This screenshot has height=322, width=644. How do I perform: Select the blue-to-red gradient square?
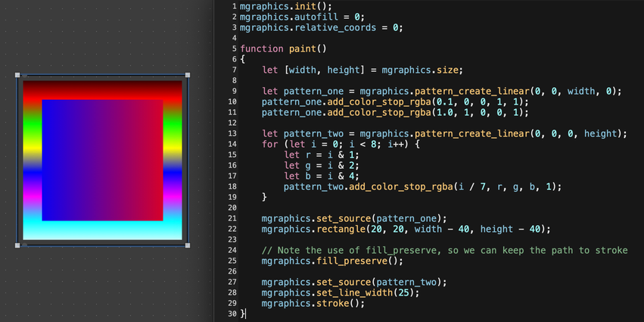[102, 160]
